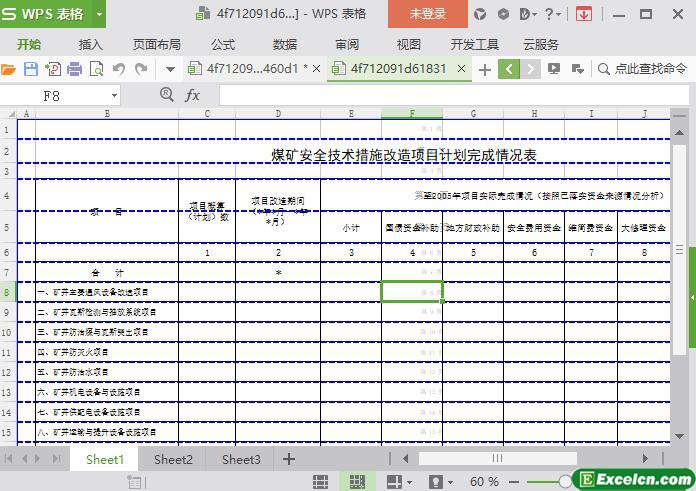Open the 审阅 tab
Image resolution: width=696 pixels, height=491 pixels.
tap(347, 44)
